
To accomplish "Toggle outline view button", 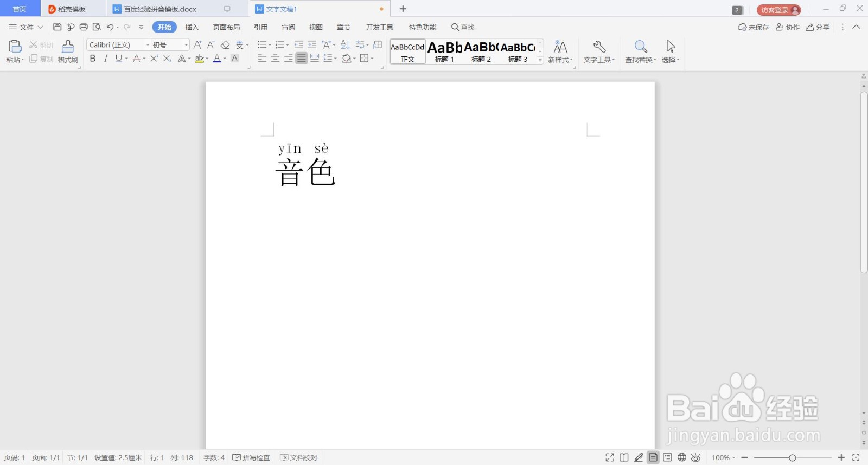I will (x=667, y=457).
